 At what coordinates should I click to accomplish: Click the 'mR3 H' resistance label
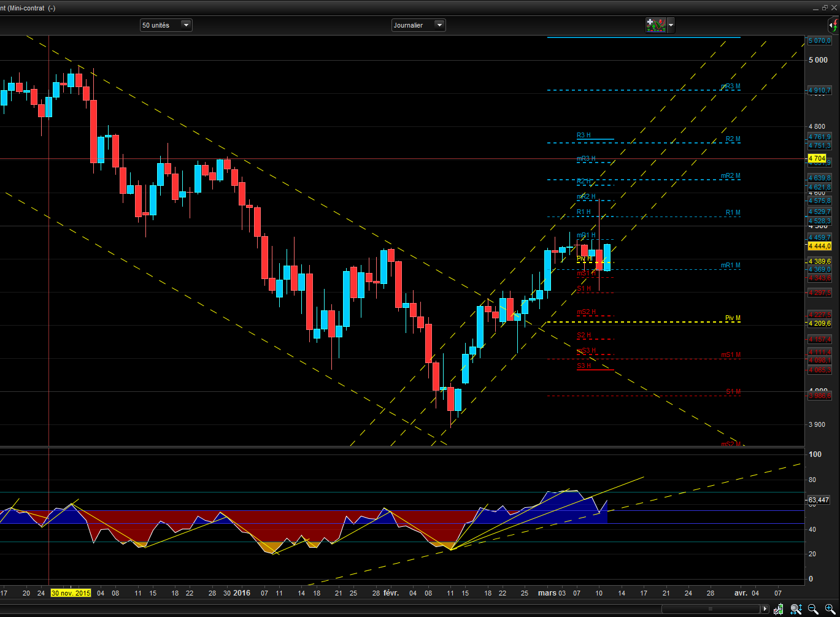(586, 159)
